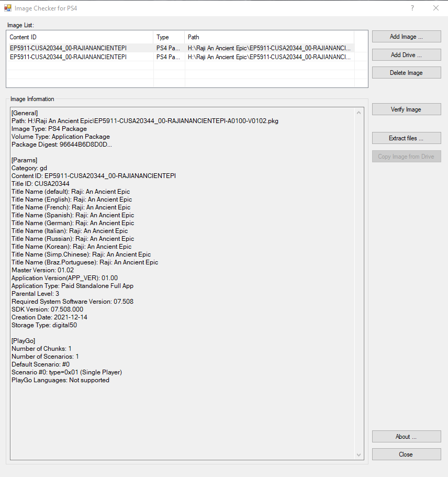Click the Add Image ... button
Viewport: 448px width, 477px height.
tap(406, 37)
